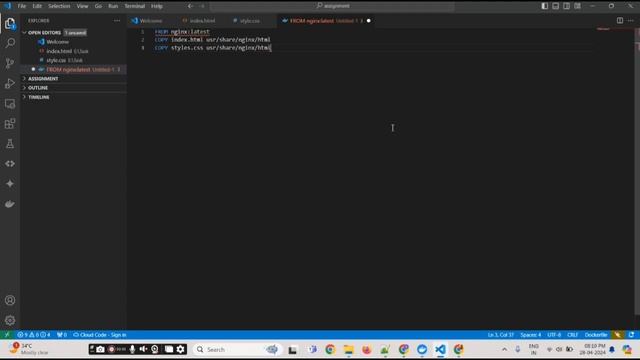Viewport: 640px width, 360px height.
Task: Toggle the microphone in recorder bar
Action: 132,349
